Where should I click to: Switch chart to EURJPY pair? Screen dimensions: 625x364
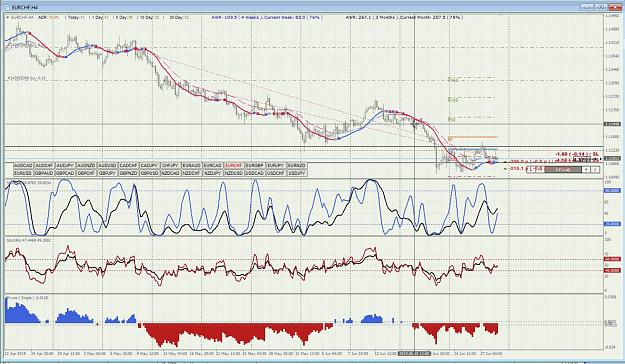tap(275, 165)
